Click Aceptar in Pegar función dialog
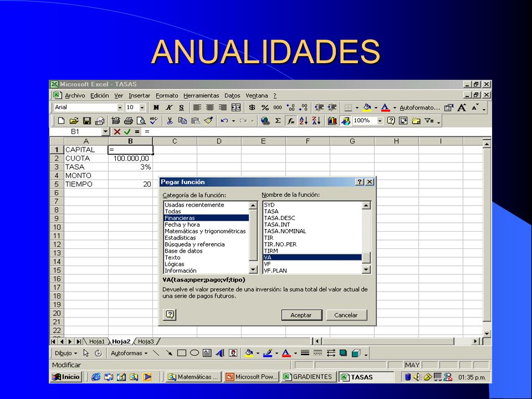Viewport: 532px width, 399px height. [x=301, y=315]
